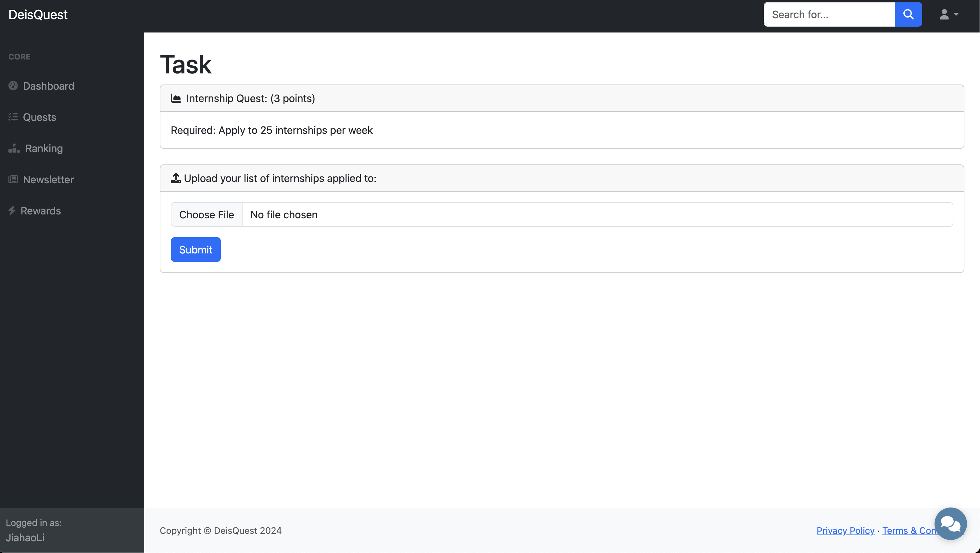Open the Ranking page
Viewport: 980px width, 553px height.
click(44, 148)
